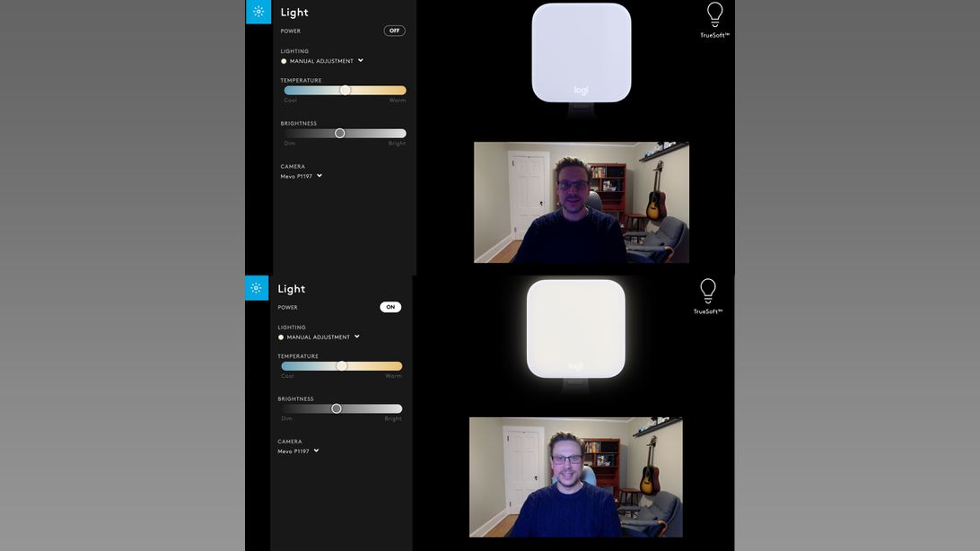This screenshot has height=551, width=980.
Task: Click Temperature slider handle in powered-off panel
Action: click(x=345, y=91)
